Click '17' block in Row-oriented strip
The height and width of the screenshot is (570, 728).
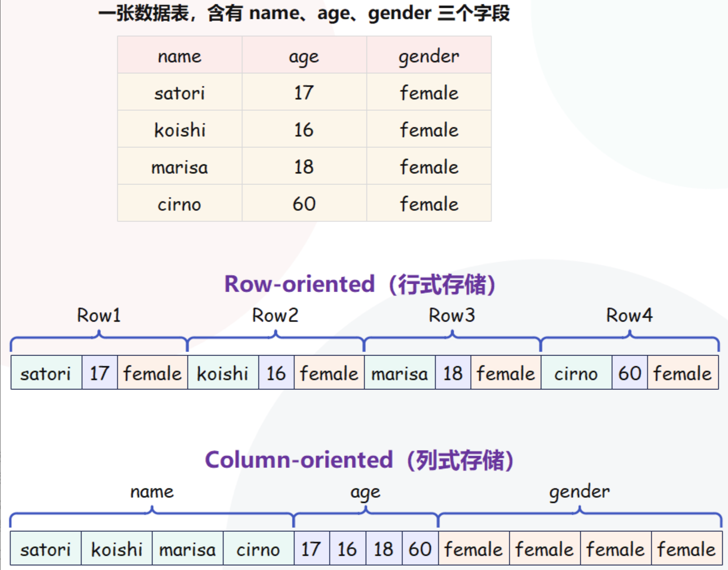(99, 373)
